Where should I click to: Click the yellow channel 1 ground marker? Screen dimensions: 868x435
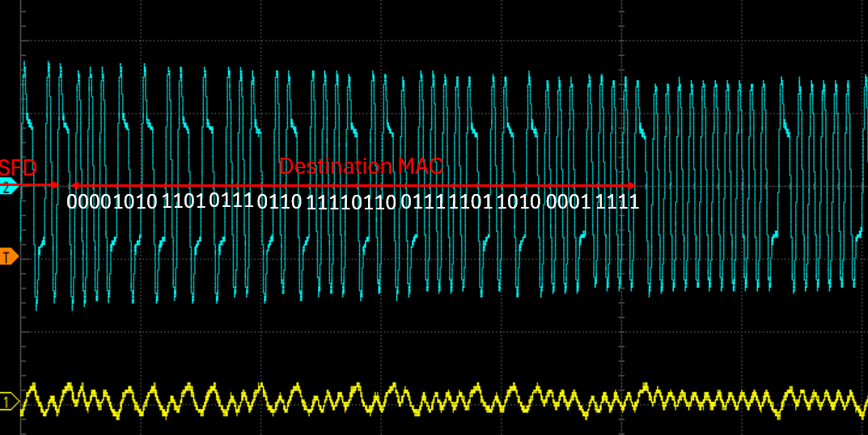[8, 402]
